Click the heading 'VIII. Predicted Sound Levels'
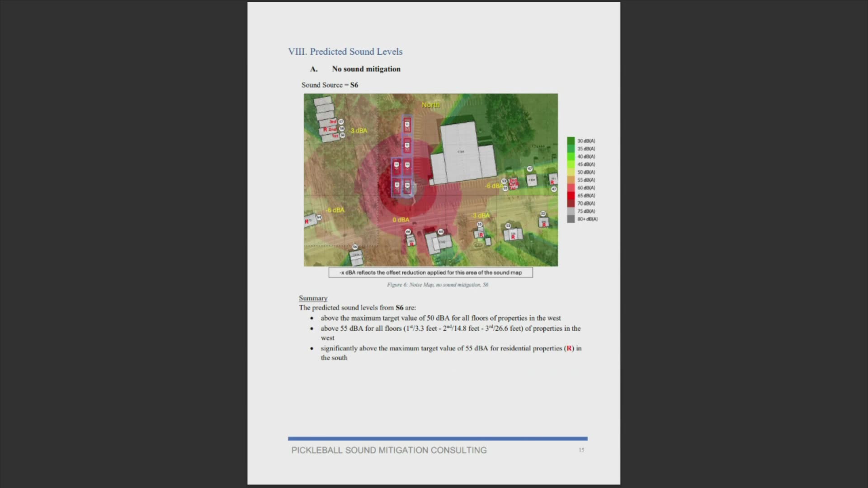Screen dimensions: 868x488 point(345,52)
